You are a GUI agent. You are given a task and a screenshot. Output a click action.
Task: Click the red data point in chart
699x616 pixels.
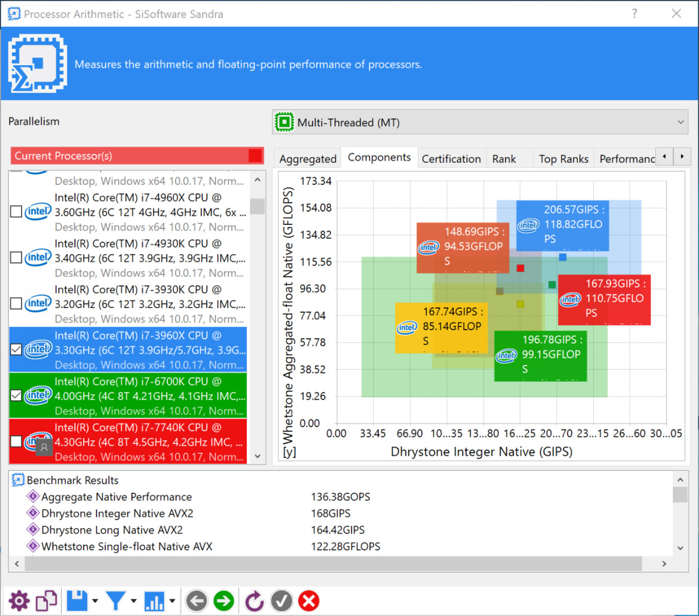pos(520,268)
